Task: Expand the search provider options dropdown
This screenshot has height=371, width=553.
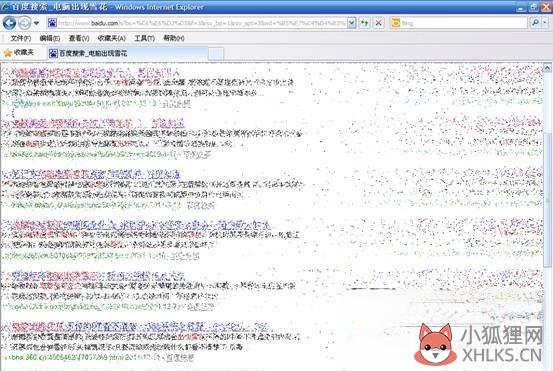Action: point(545,23)
